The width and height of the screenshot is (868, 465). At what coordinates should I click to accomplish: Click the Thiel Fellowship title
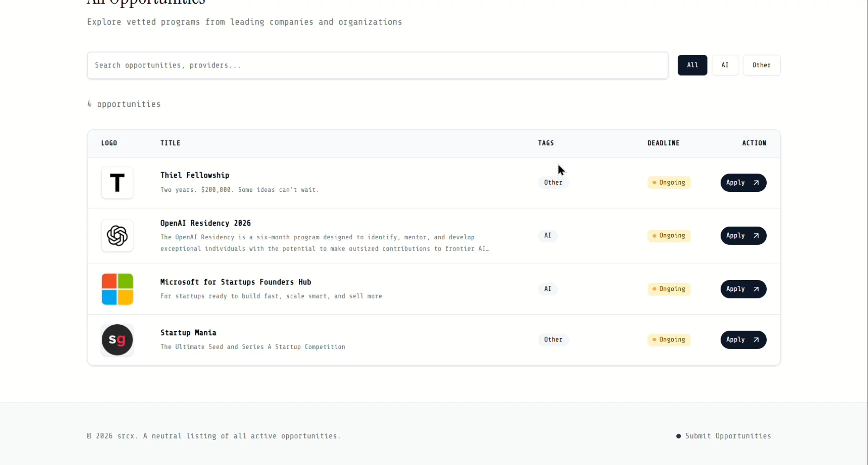(195, 175)
